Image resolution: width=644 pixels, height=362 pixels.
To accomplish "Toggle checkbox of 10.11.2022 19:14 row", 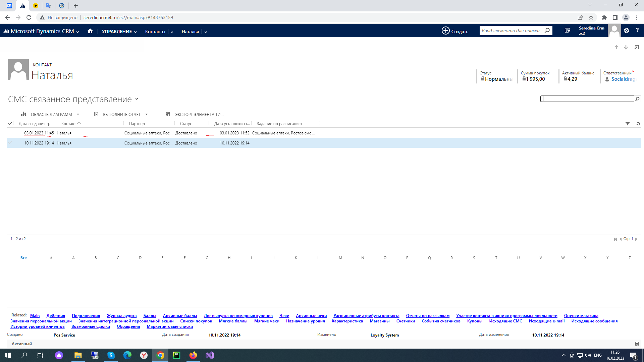I will 10,143.
